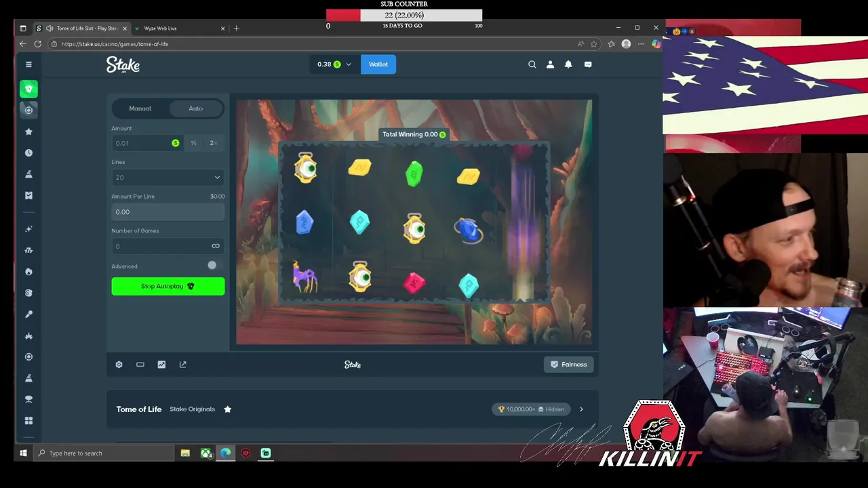Open the microphone icon in sidebar

[x=28, y=314]
